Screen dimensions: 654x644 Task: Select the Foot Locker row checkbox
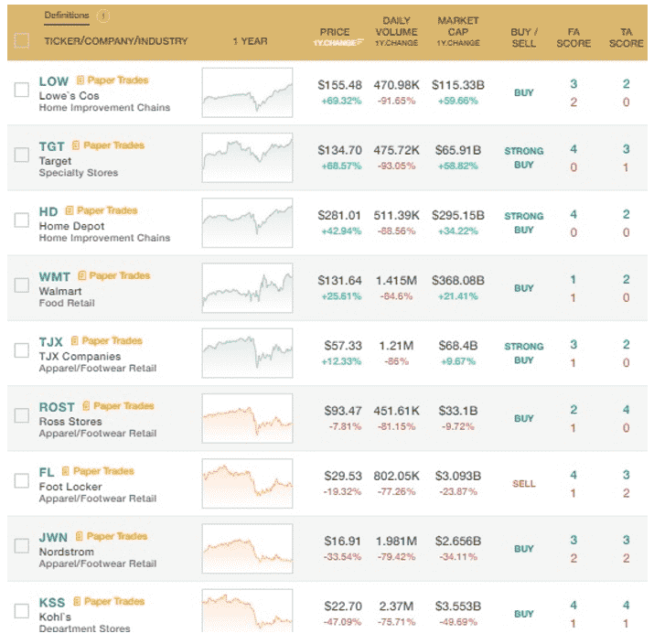tap(22, 480)
